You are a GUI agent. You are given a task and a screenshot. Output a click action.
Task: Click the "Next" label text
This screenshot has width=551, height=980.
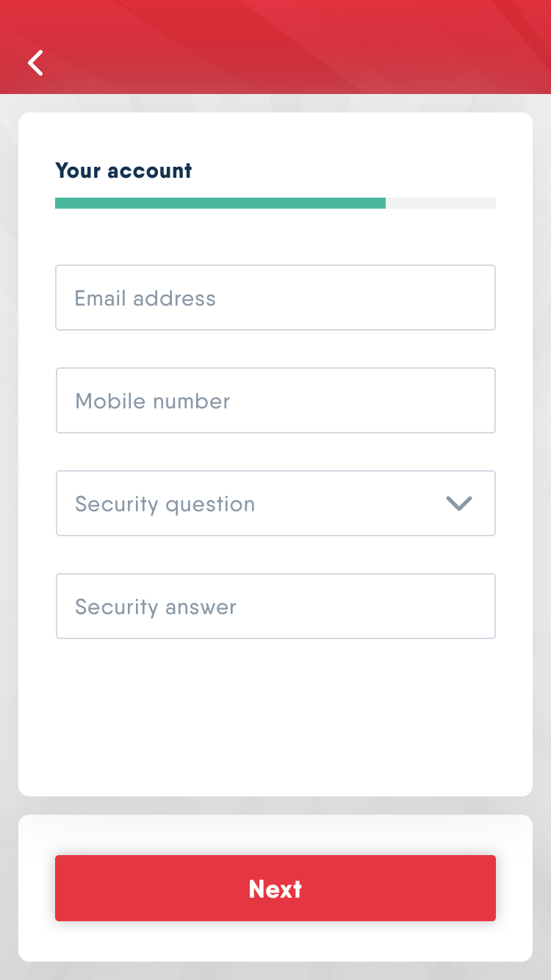click(275, 889)
